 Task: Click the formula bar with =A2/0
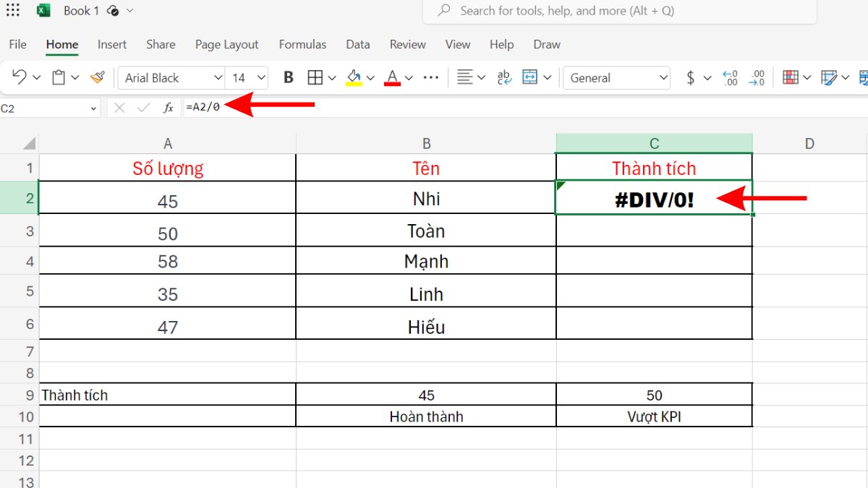(524, 108)
